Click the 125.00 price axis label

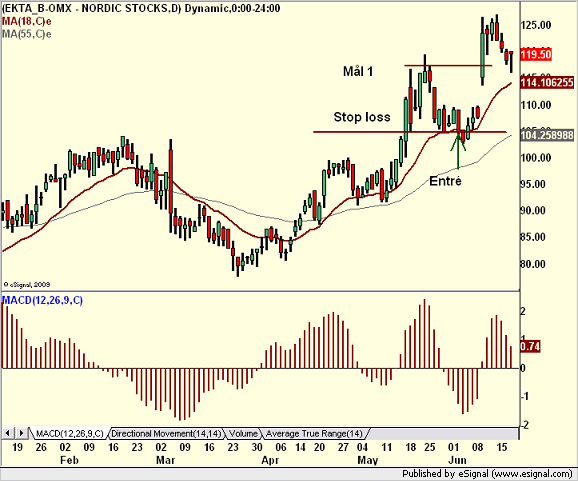coord(536,25)
